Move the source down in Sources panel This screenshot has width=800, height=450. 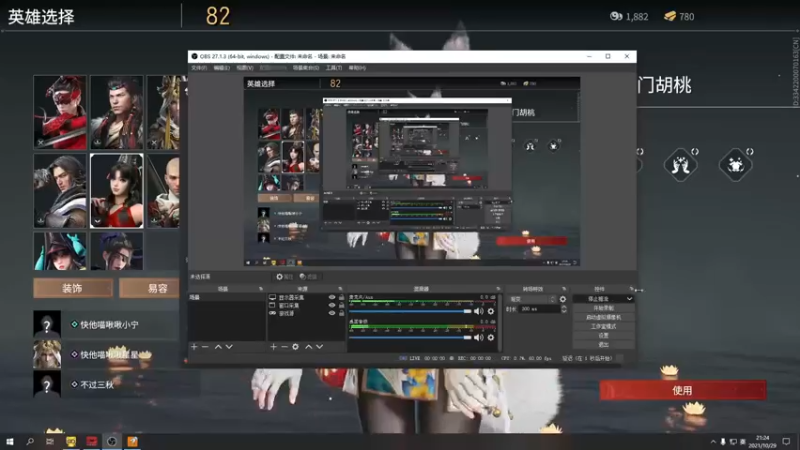click(319, 347)
